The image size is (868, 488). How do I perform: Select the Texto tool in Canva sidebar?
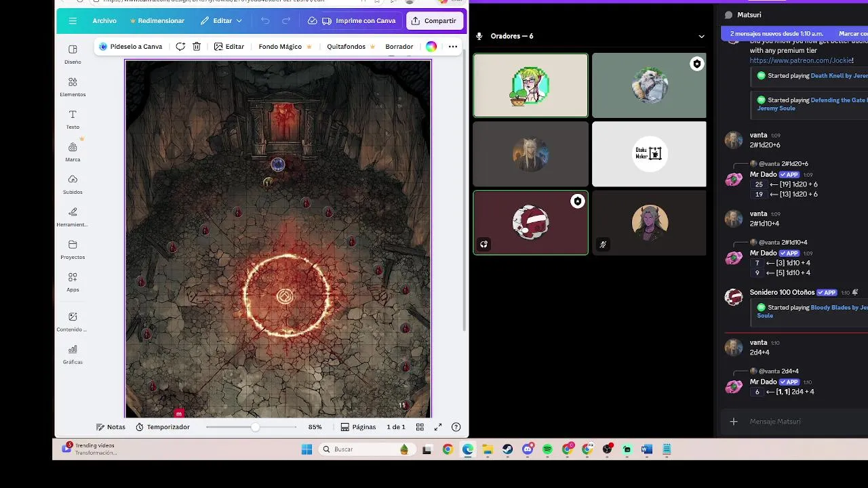point(73,119)
